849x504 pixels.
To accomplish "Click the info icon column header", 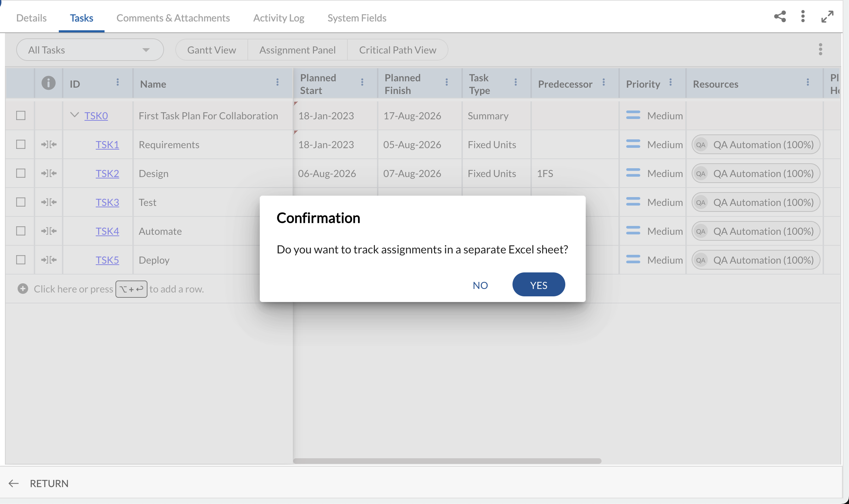I will (x=49, y=83).
